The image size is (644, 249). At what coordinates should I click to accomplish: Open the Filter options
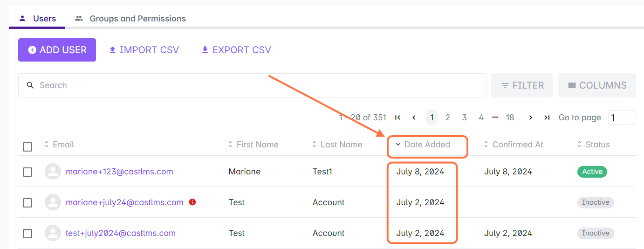point(522,85)
